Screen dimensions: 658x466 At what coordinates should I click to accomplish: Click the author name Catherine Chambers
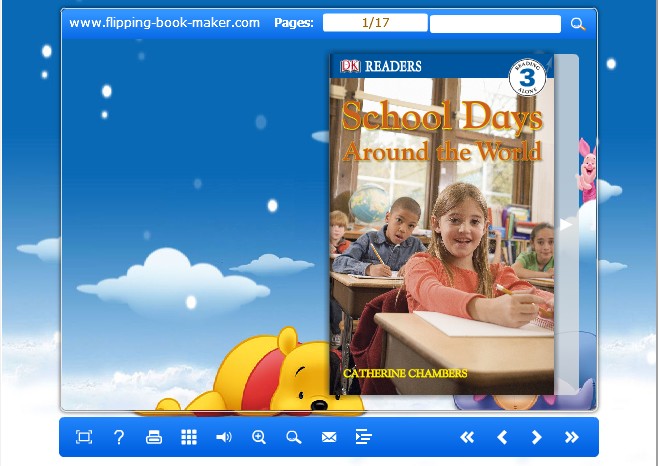click(x=405, y=373)
